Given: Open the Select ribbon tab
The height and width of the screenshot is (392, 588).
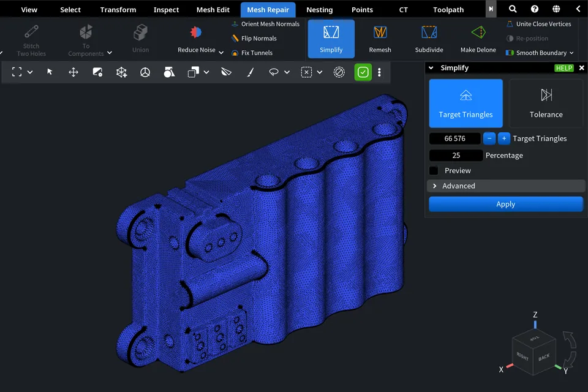Looking at the screenshot, I should tap(70, 10).
